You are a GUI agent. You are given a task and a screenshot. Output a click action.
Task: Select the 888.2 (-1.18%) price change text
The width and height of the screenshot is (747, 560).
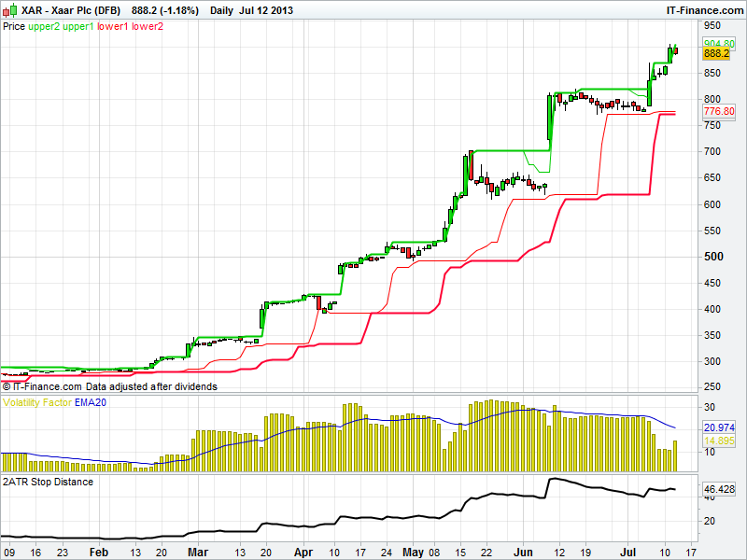click(165, 10)
